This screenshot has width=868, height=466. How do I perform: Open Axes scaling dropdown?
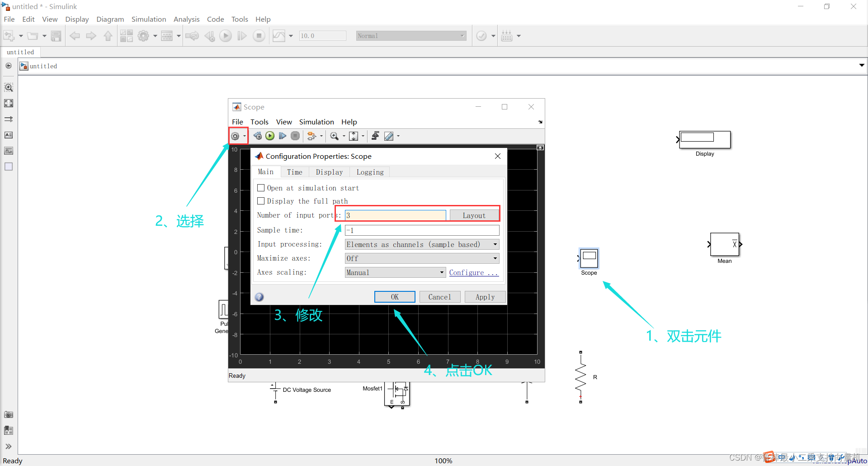point(396,272)
